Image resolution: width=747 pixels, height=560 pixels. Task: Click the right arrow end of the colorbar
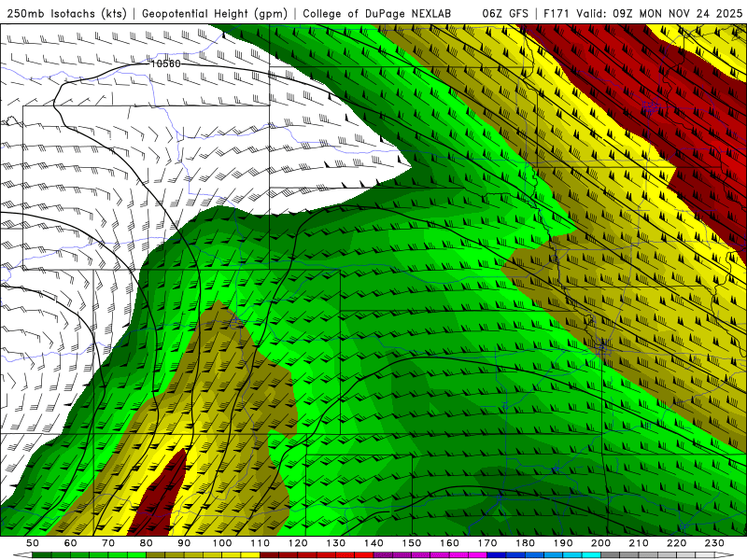[725, 555]
